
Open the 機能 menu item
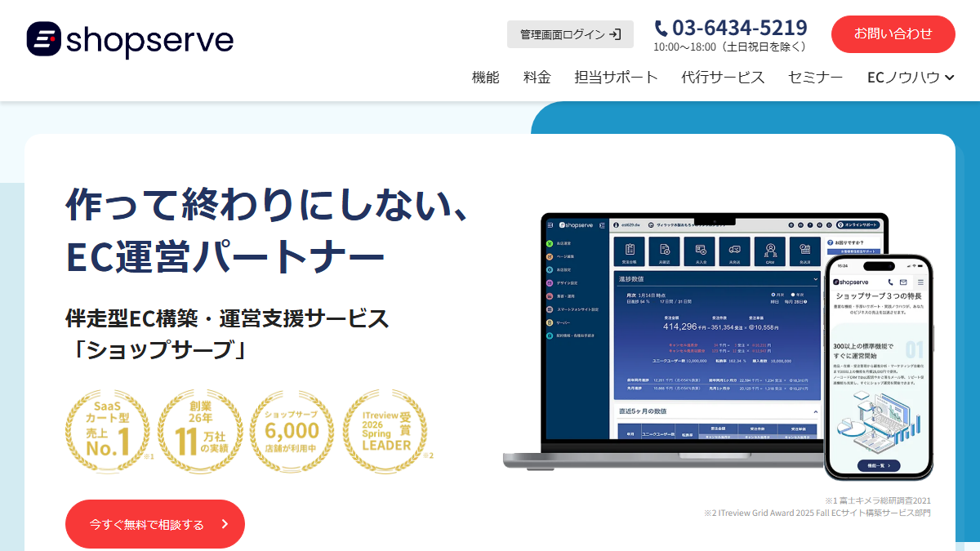click(x=486, y=78)
